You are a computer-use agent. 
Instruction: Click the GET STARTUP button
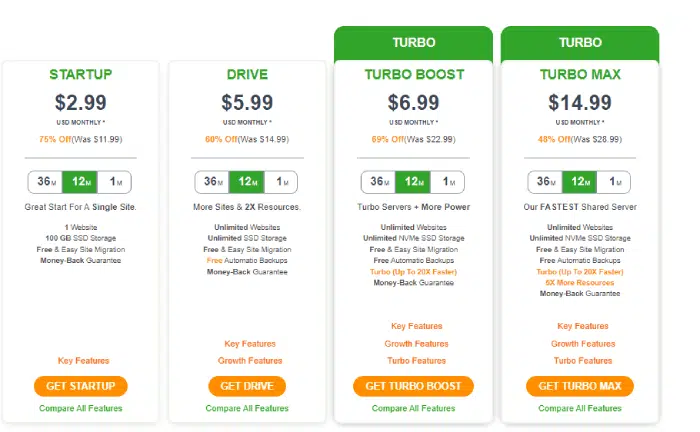tap(81, 386)
